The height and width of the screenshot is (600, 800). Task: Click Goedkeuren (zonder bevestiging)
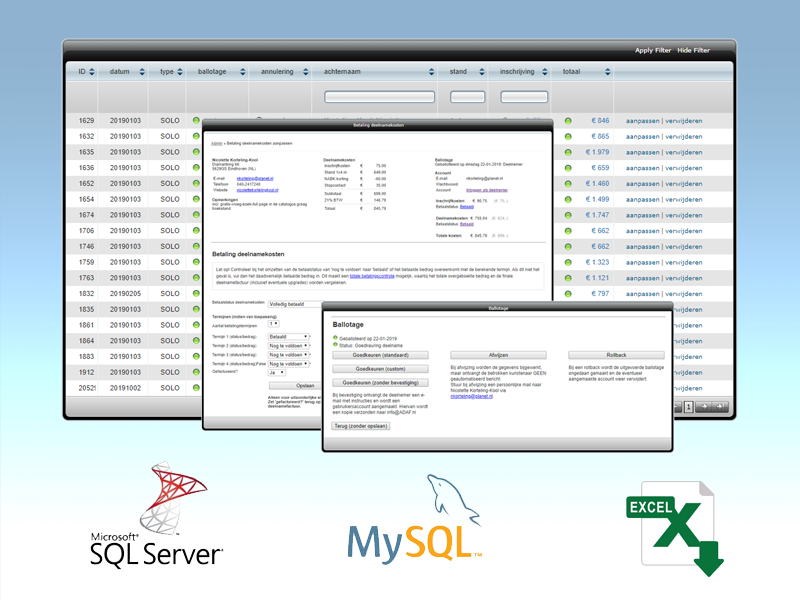coord(381,383)
